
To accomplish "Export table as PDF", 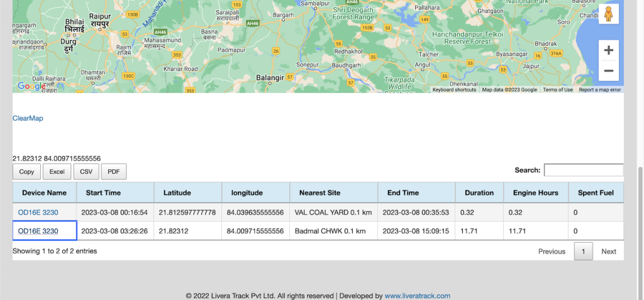I will [x=114, y=172].
